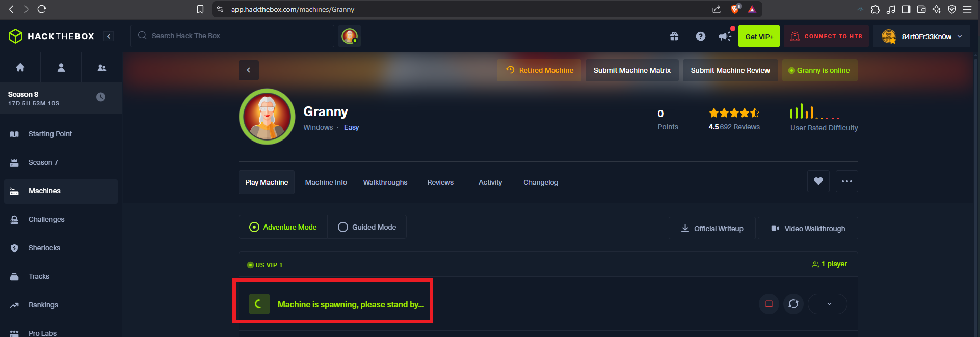Focus the Search Hack The Box field

coord(232,36)
